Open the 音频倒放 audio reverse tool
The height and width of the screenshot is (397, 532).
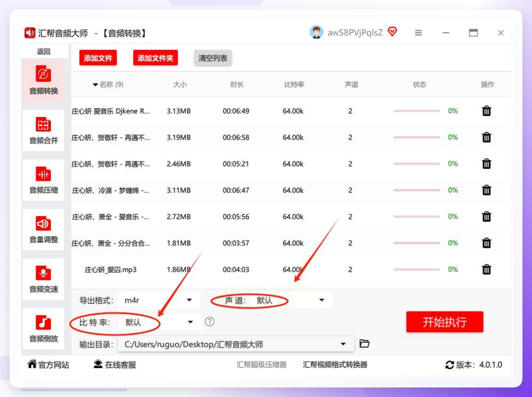click(43, 329)
